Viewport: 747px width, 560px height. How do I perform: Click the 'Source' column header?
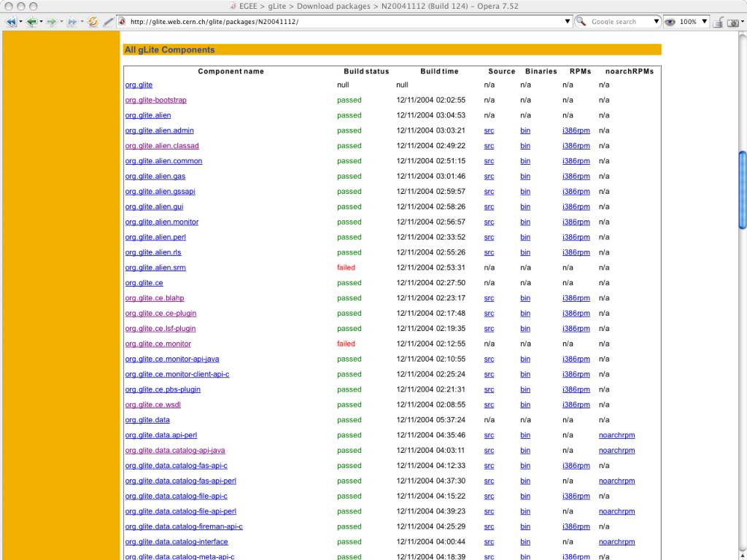click(502, 71)
